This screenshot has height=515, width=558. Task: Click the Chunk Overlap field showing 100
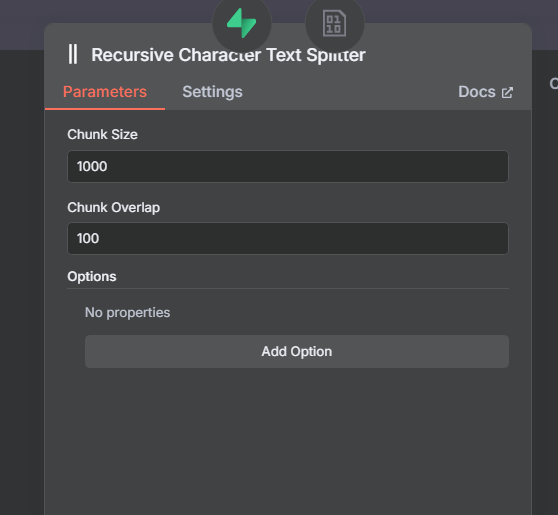(288, 238)
